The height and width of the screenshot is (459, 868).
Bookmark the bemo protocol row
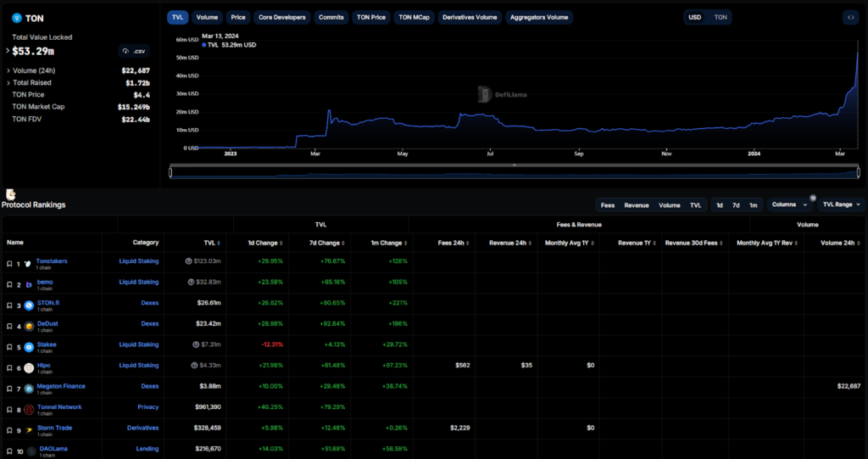point(9,285)
